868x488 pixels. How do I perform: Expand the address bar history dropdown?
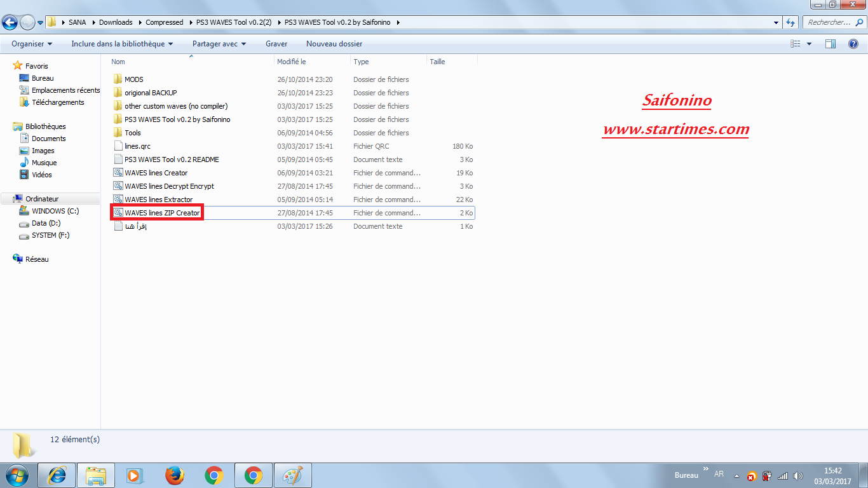[776, 22]
